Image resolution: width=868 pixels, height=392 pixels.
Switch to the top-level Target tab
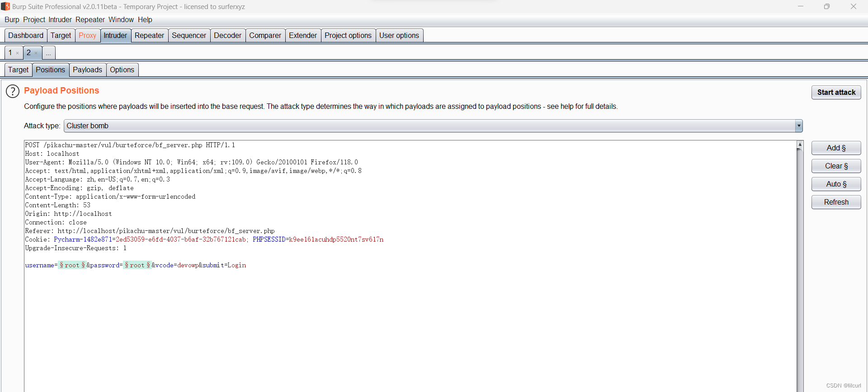click(x=61, y=36)
